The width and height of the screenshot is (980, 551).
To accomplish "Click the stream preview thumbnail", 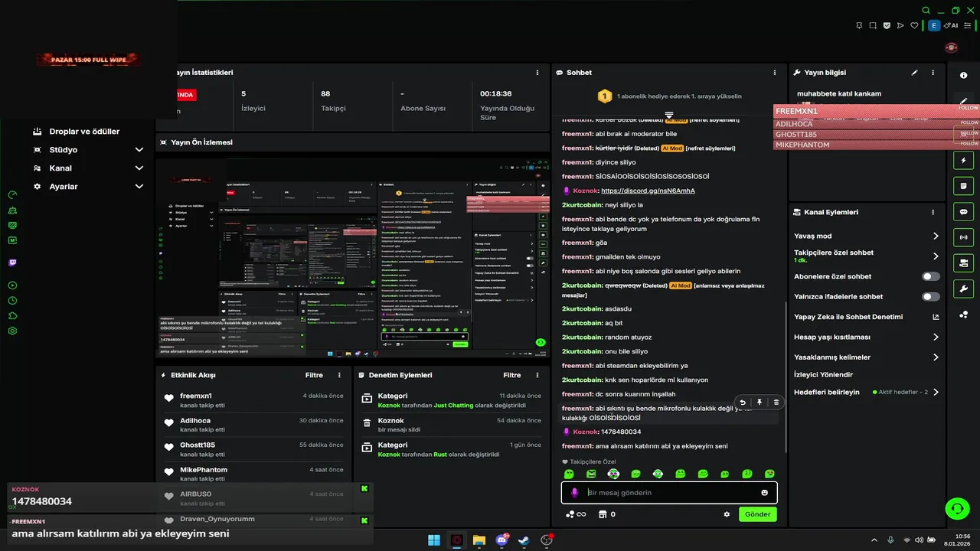I will [x=352, y=258].
